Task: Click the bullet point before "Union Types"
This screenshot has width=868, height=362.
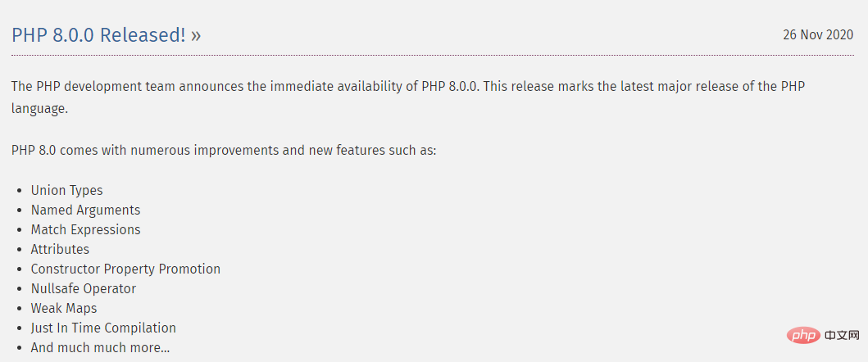Action: 20,191
